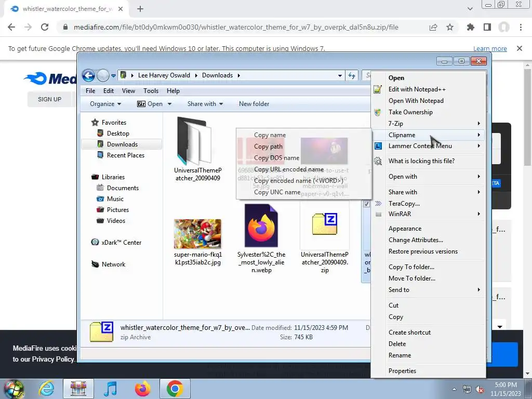Refresh the Downloads folder via address bar arrows
Image resolution: width=532 pixels, height=399 pixels.
(x=352, y=75)
